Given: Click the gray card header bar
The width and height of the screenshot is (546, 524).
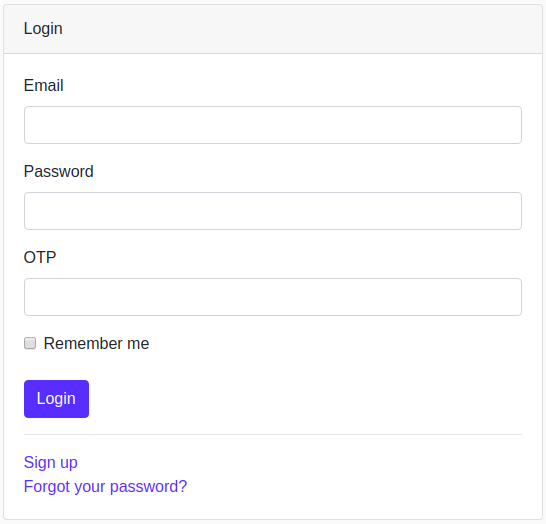Looking at the screenshot, I should click(273, 29).
